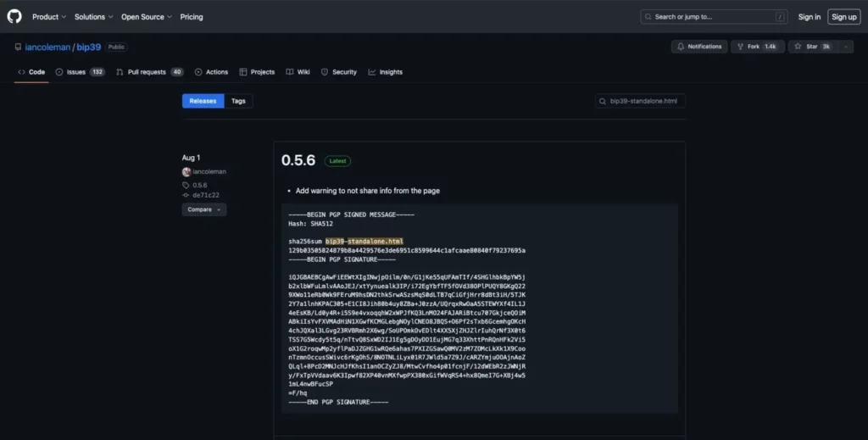This screenshot has height=440, width=868.
Task: Expand the Solutions menu
Action: (93, 17)
